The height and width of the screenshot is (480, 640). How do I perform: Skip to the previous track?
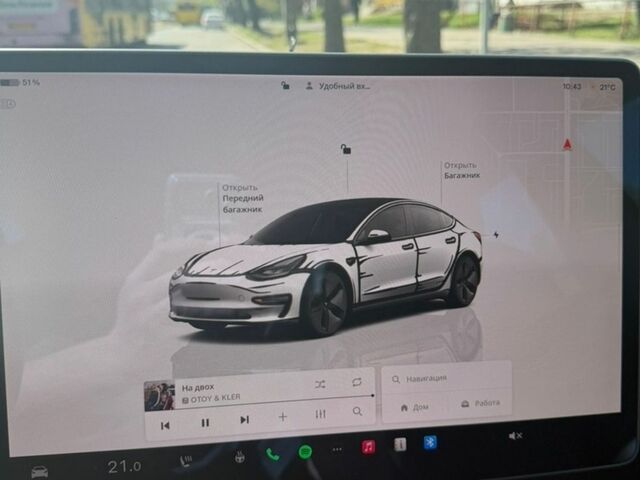[x=165, y=426]
